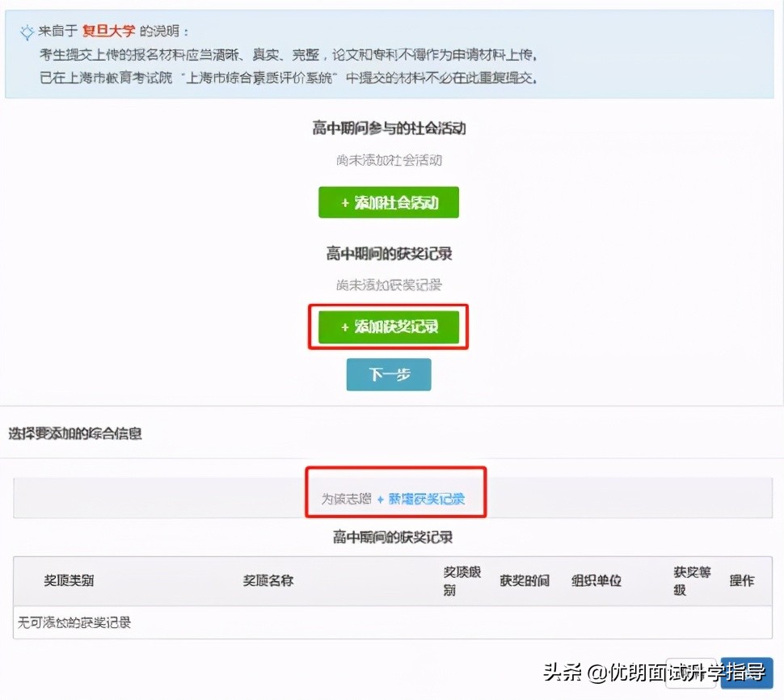Click the green 添加获奖记录 button
Image resolution: width=784 pixels, height=700 pixels.
[x=389, y=327]
